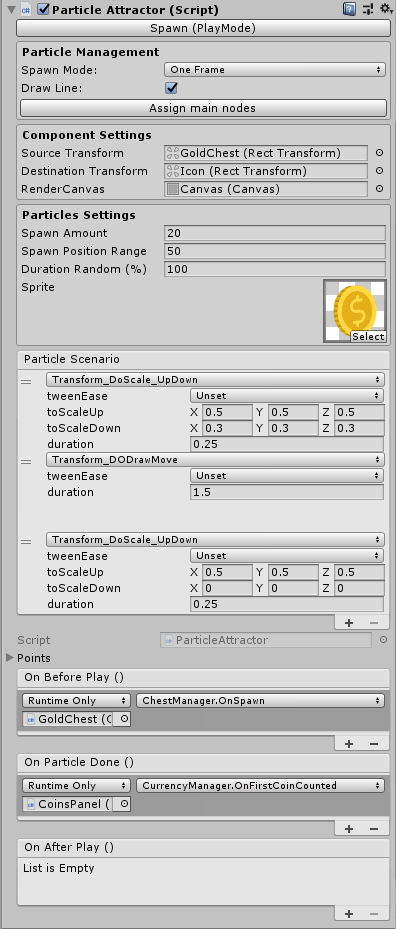This screenshot has height=929, width=396.
Task: Remove a listener from On After Play
Action: click(x=373, y=914)
